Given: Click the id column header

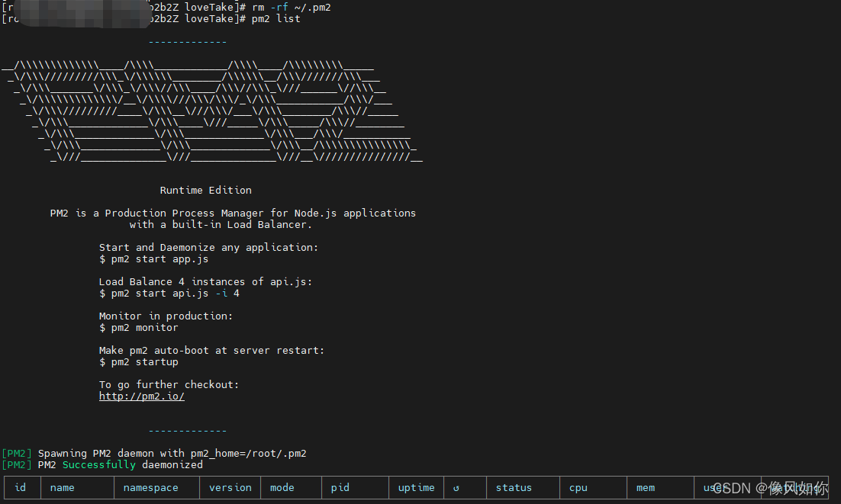Looking at the screenshot, I should pyautogui.click(x=21, y=487).
